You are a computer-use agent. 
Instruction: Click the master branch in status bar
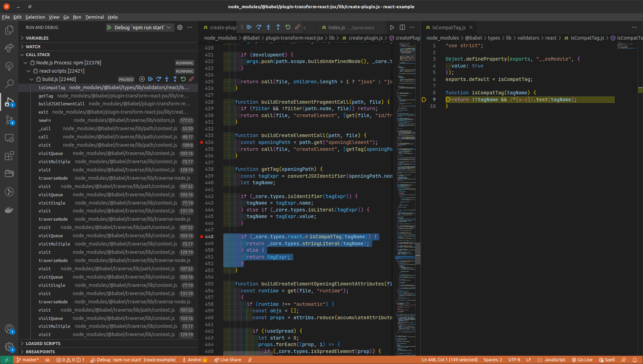pyautogui.click(x=28, y=360)
